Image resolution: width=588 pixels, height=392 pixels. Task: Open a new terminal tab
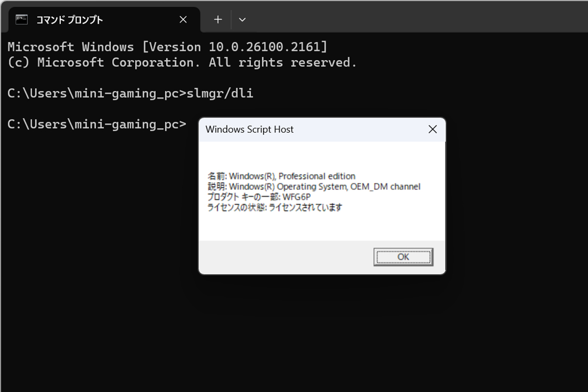[x=218, y=20]
